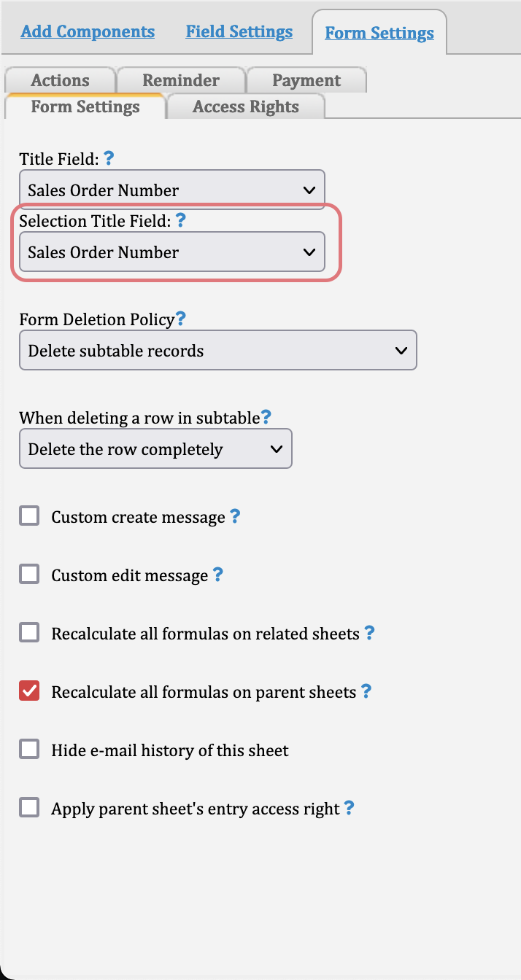This screenshot has height=980, width=521.
Task: Switch to the Access Rights tab
Action: coord(246,106)
